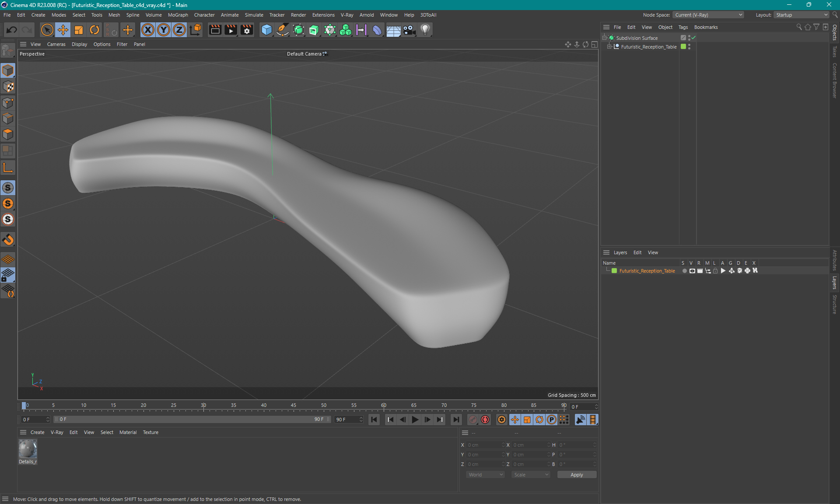This screenshot has height=504, width=840.
Task: Add a Light object
Action: (425, 30)
